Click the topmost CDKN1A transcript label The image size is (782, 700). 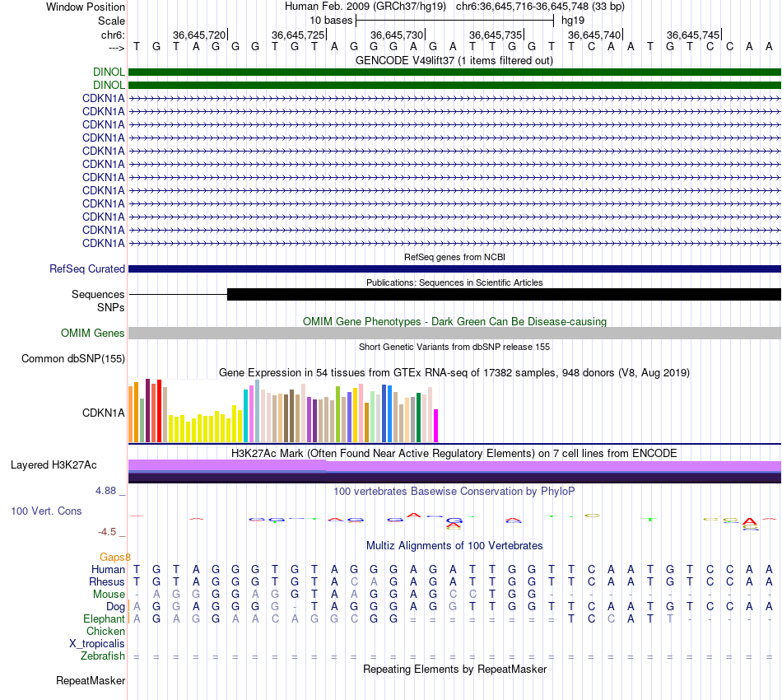[103, 98]
